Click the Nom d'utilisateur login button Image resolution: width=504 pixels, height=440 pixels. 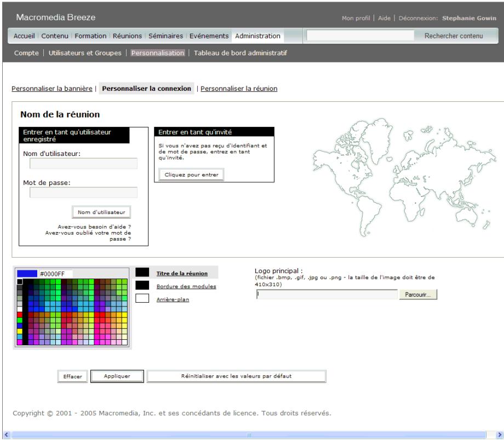tap(101, 212)
